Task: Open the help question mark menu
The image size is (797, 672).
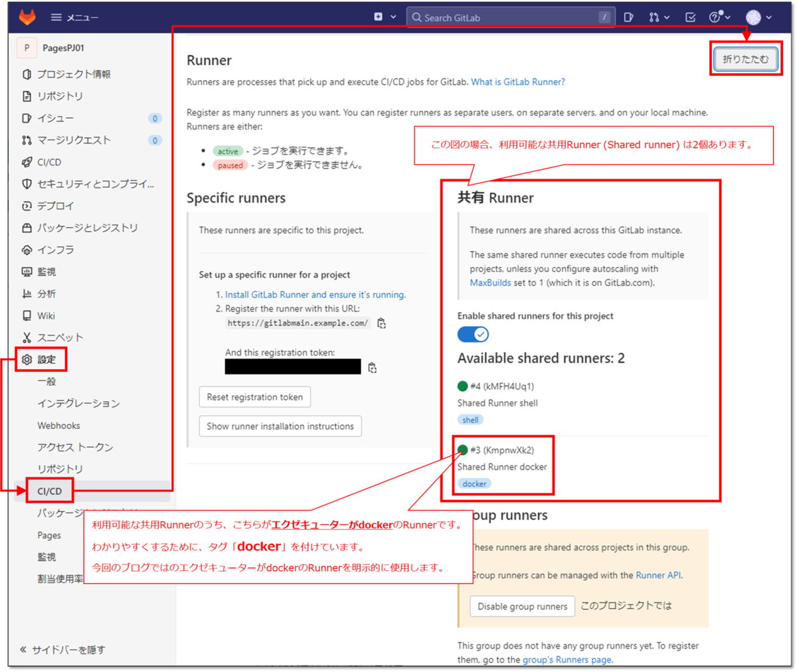Action: 719,17
